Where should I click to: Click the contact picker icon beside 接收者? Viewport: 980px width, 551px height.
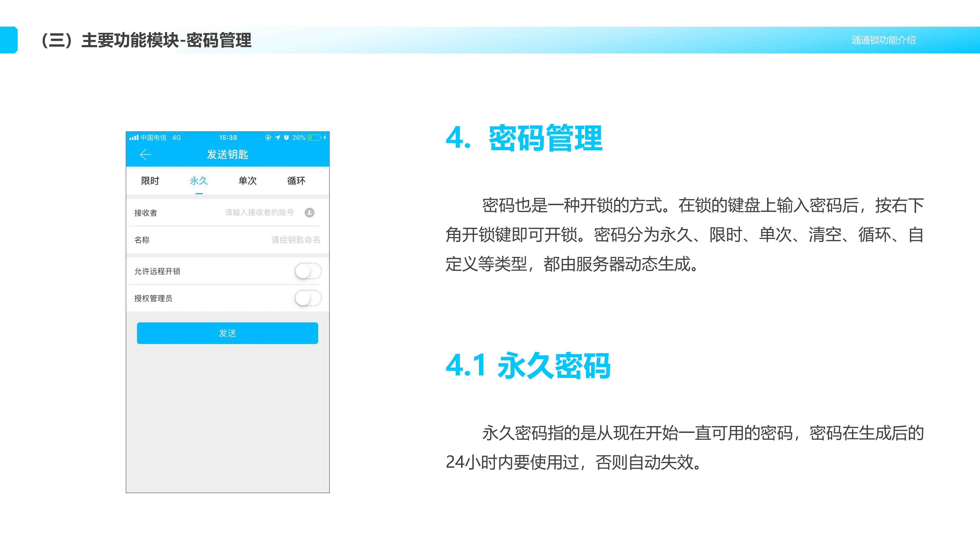coord(309,213)
